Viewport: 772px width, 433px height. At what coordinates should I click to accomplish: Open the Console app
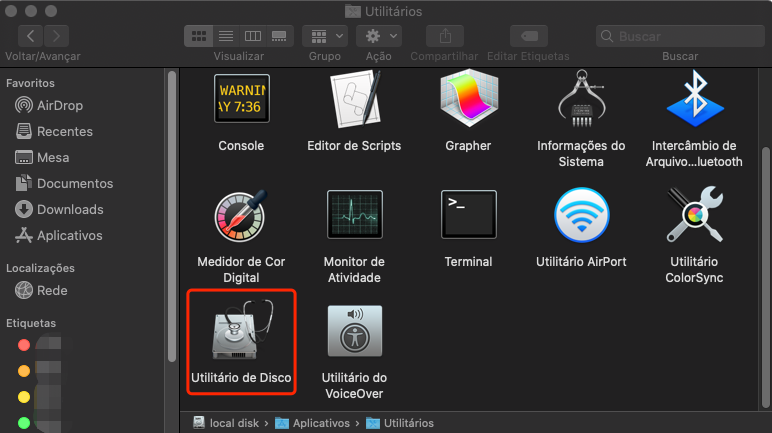pos(241,99)
